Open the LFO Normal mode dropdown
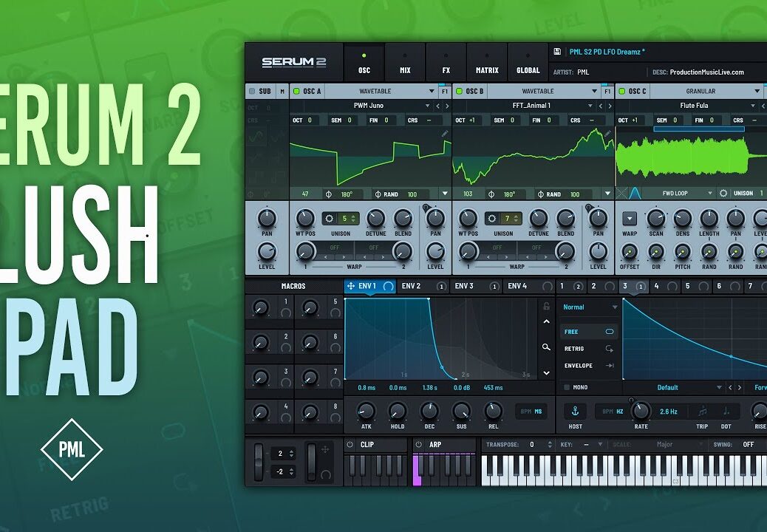This screenshot has width=767, height=532. click(x=590, y=307)
